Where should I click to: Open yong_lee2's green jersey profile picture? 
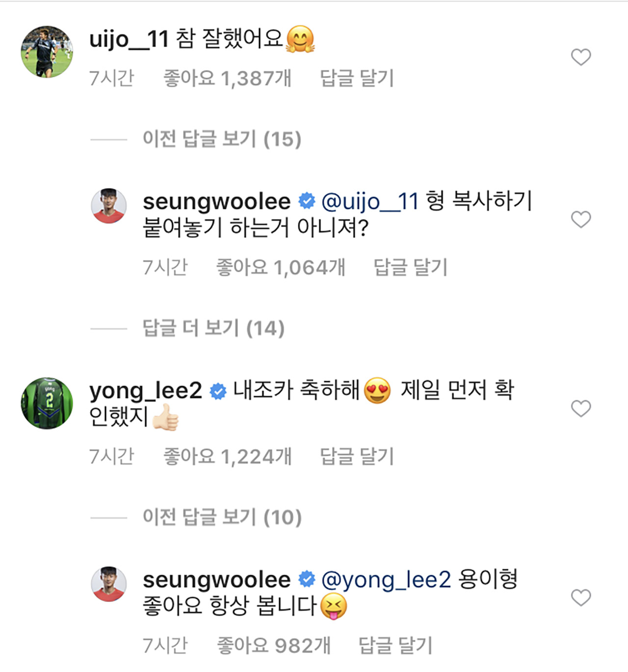coord(47,403)
